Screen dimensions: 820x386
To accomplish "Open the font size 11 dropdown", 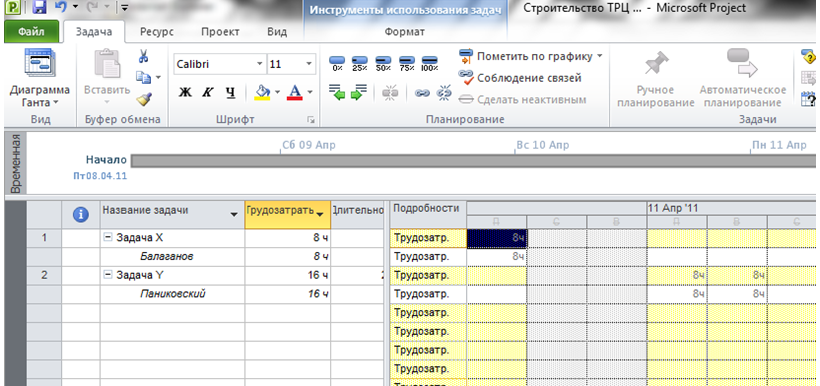I will click(x=309, y=64).
